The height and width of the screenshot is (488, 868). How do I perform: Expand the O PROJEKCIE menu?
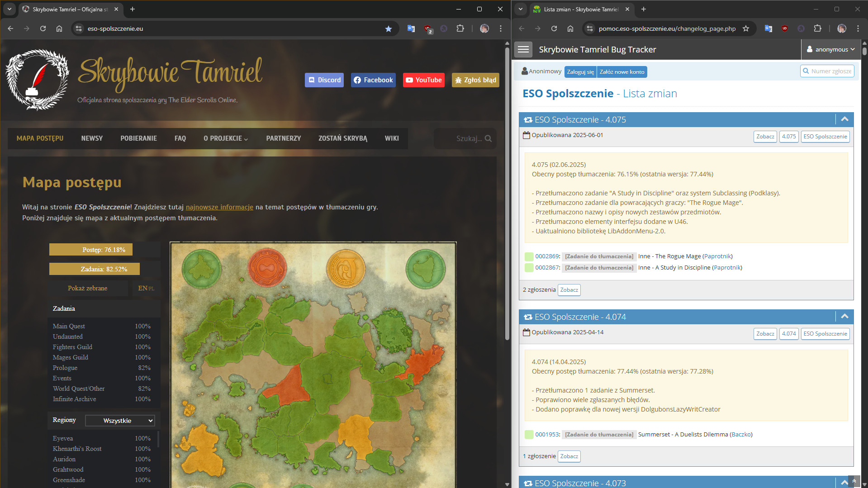click(x=225, y=138)
